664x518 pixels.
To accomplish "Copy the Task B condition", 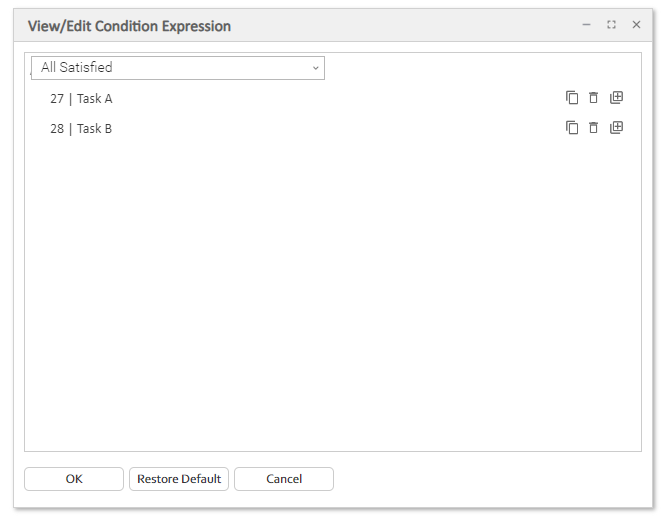I will 572,128.
